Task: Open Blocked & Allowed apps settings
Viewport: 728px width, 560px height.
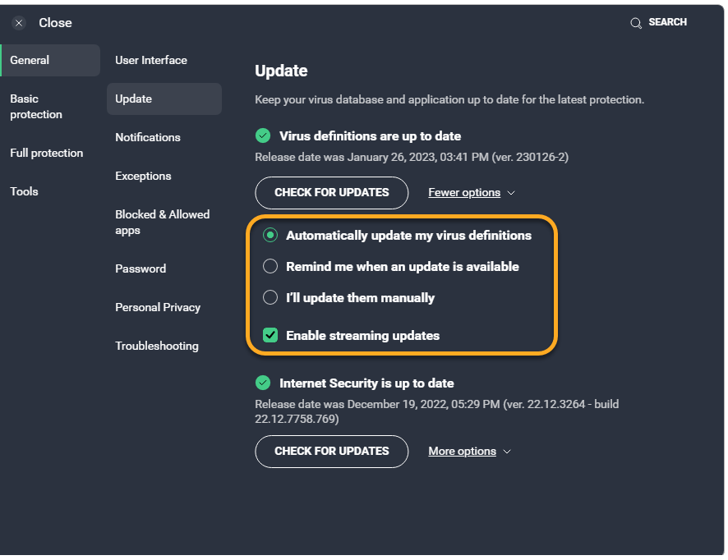Action: [163, 223]
